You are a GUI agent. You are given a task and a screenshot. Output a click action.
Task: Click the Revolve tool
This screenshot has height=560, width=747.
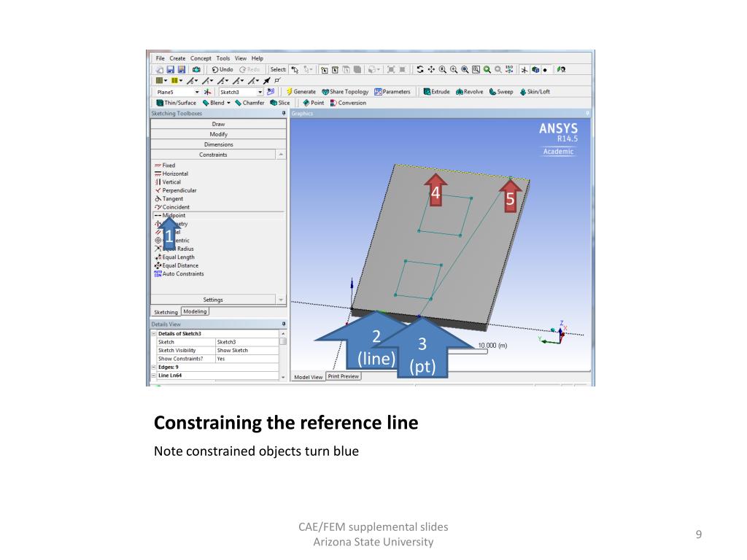pos(469,92)
